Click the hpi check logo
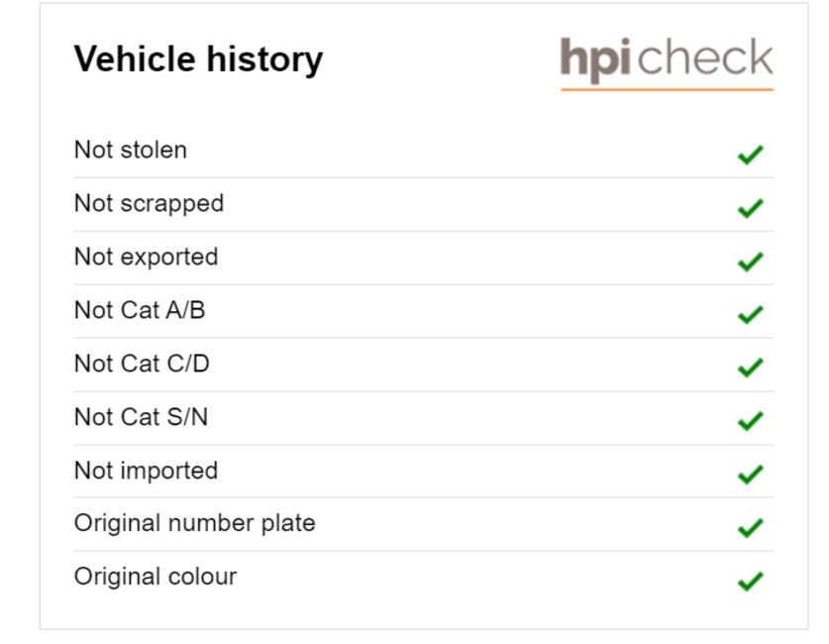Screen dimensions: 829x644 667,63
